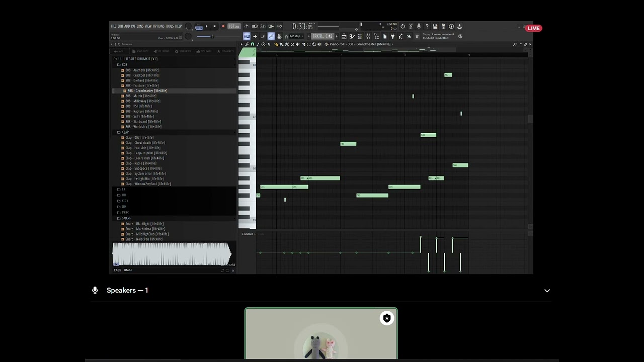Collapse the LIFE4IFE DRUMKIT [V1] folder
Image resolution: width=644 pixels, height=362 pixels.
[136, 59]
